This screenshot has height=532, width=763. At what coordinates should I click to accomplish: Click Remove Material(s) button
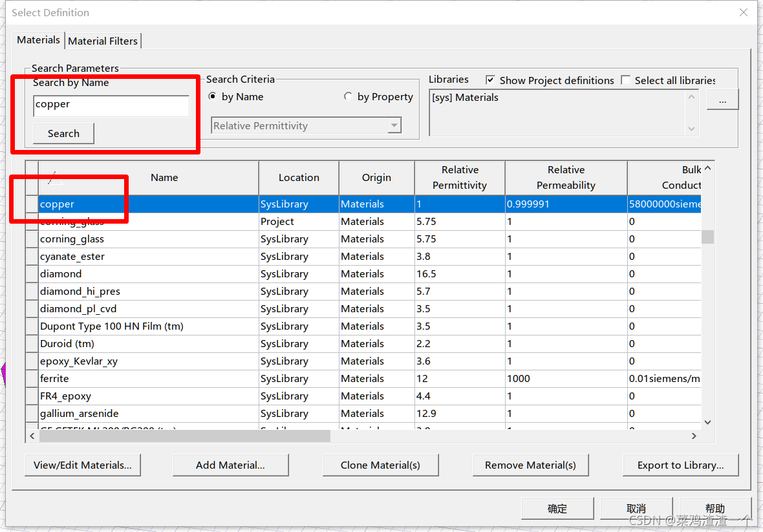(530, 465)
